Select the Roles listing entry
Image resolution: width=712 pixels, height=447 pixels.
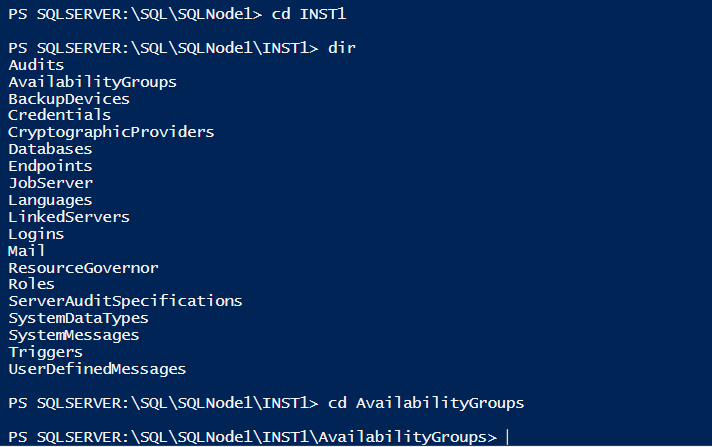[31, 284]
